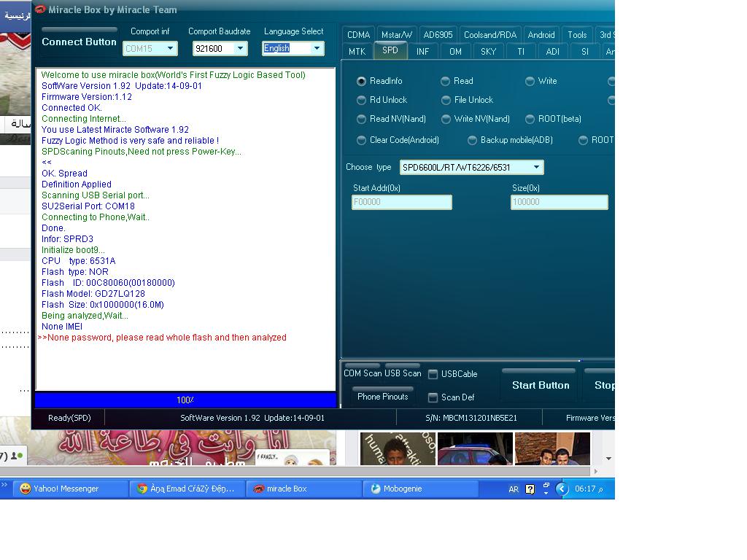Open the two men photo thumbnail
747x560 pixels.
(x=552, y=448)
